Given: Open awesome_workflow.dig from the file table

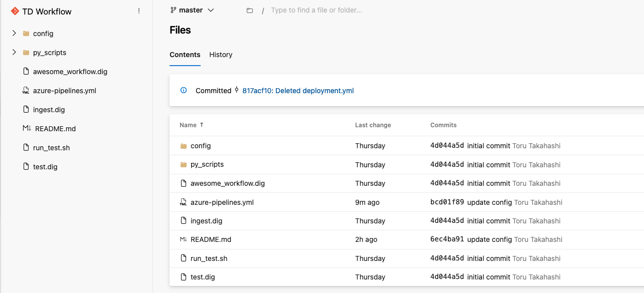Looking at the screenshot, I should (x=227, y=183).
